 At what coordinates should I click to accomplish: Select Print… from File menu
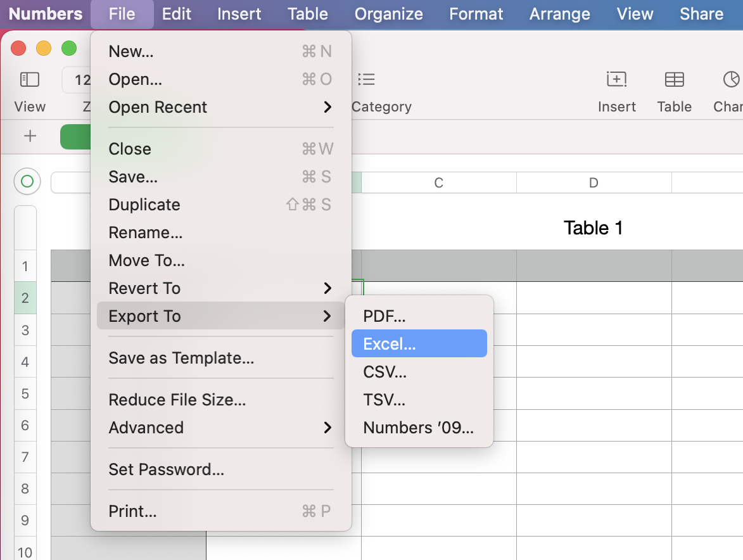coord(221,511)
